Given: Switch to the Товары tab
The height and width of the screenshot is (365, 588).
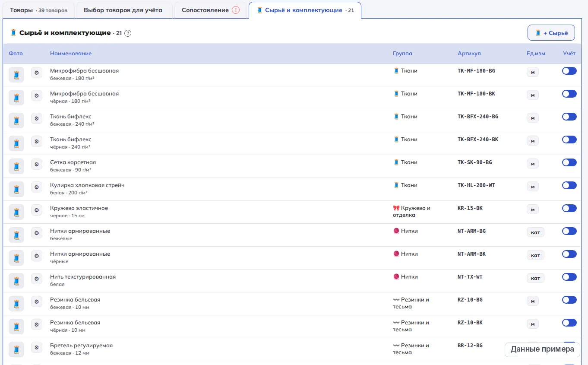Looking at the screenshot, I should [x=38, y=10].
